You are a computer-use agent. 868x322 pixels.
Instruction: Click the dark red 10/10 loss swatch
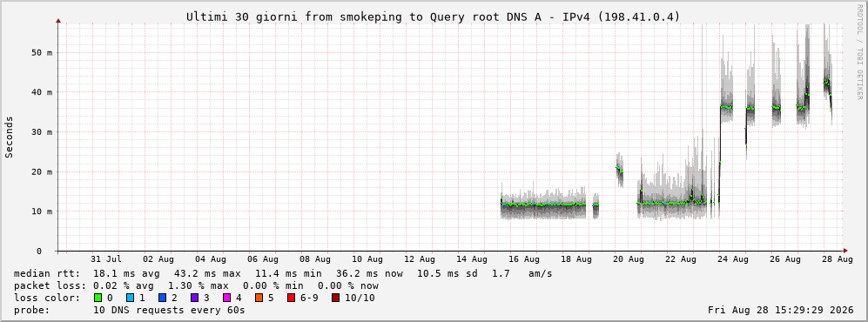pyautogui.click(x=335, y=299)
